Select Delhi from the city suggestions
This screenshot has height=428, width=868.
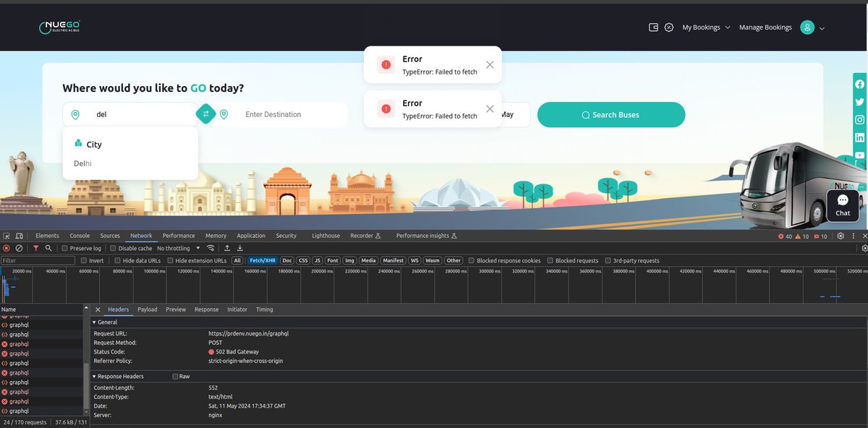(82, 163)
